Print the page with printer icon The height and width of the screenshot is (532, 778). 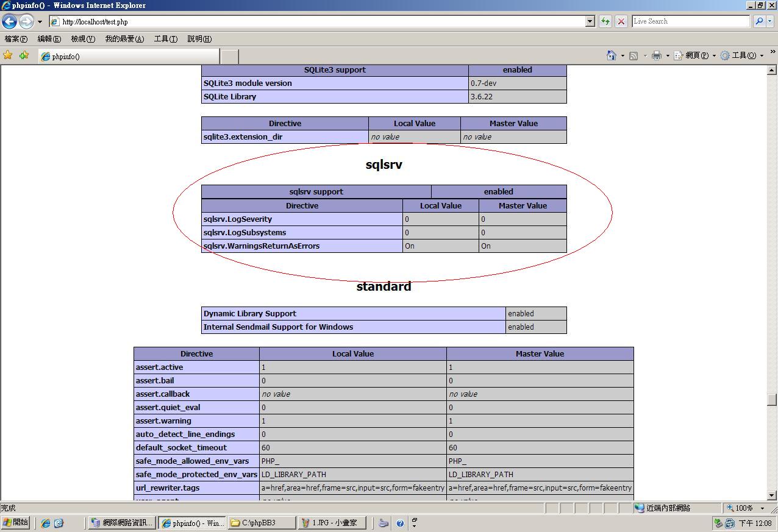657,55
